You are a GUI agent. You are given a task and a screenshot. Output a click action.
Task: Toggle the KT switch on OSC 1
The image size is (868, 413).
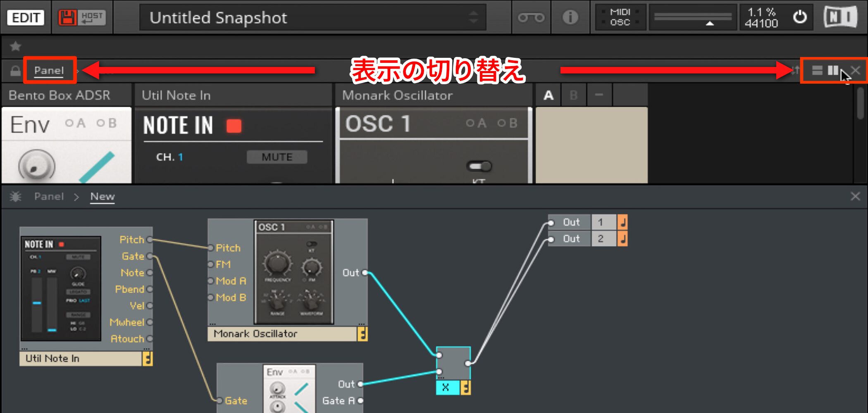(x=479, y=166)
